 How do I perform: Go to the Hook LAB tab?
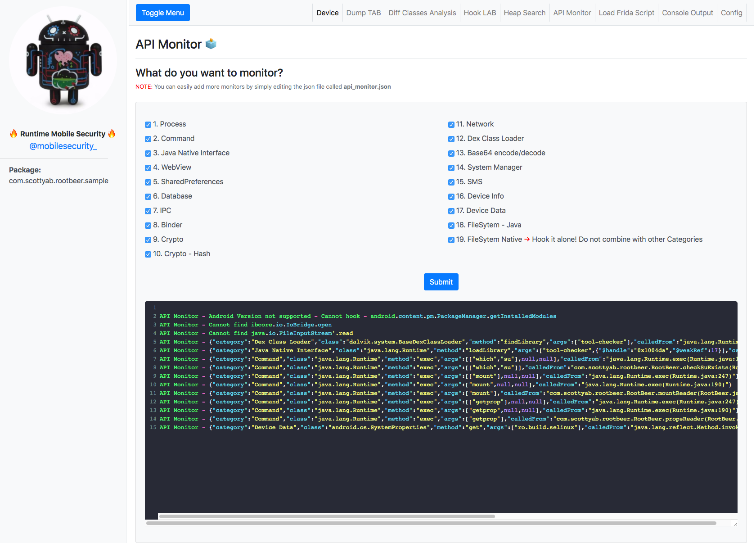[480, 13]
